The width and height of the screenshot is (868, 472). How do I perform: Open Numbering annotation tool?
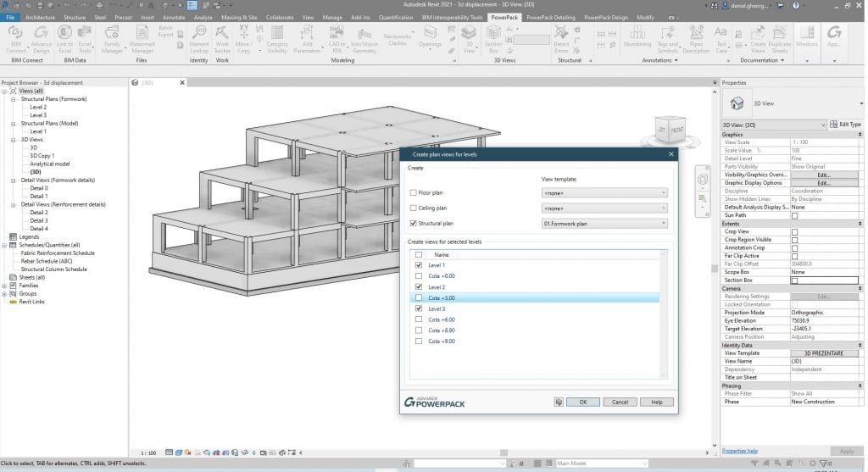637,36
